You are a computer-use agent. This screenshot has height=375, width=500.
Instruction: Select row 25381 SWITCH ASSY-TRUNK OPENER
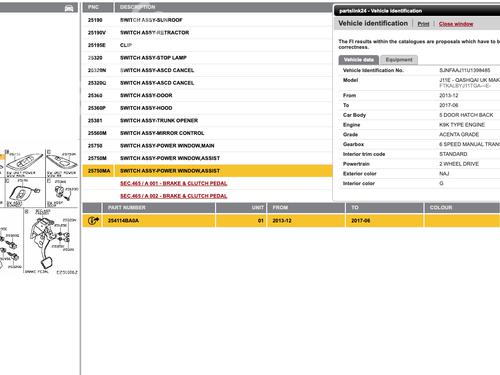point(207,120)
